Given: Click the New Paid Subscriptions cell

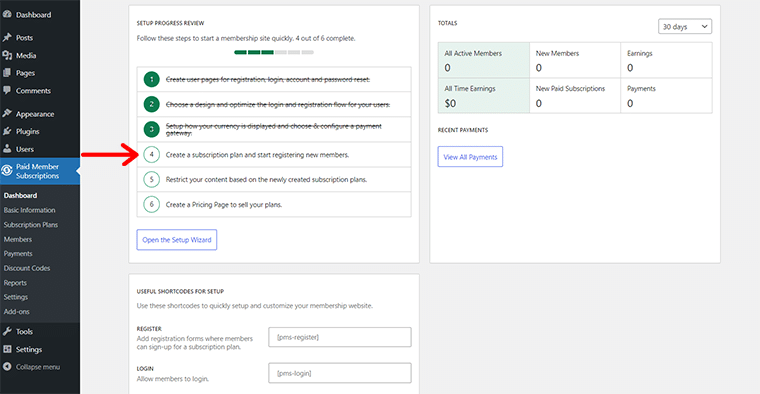Looking at the screenshot, I should coord(575,95).
